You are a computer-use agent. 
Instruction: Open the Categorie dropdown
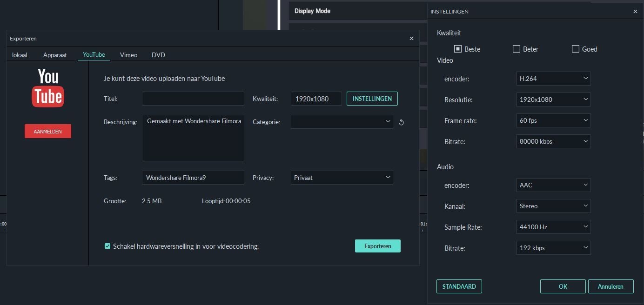342,122
